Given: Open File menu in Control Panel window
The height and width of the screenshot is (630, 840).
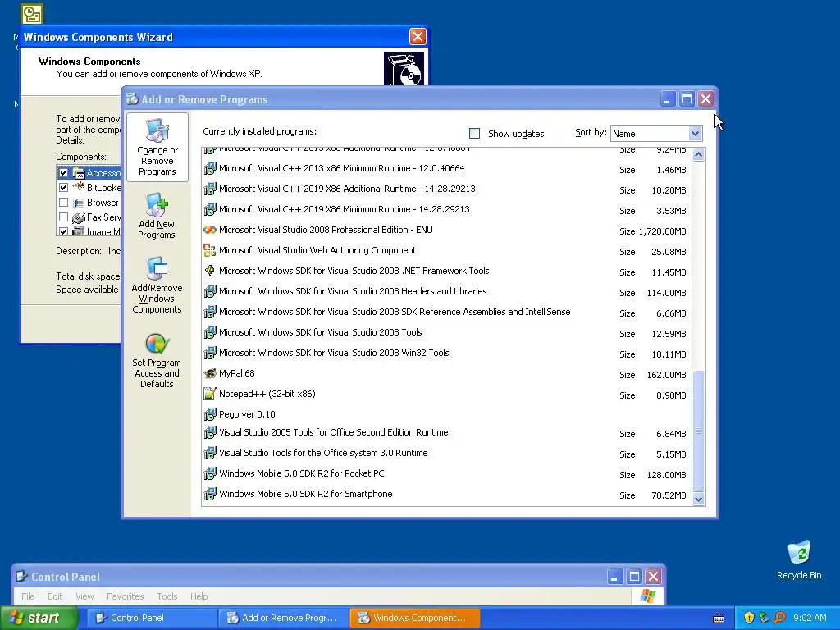Looking at the screenshot, I should [28, 596].
